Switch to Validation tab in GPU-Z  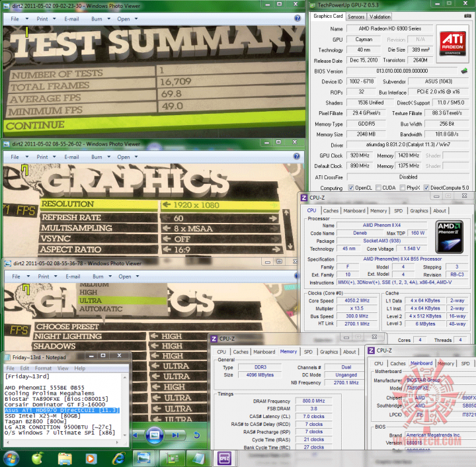click(379, 17)
